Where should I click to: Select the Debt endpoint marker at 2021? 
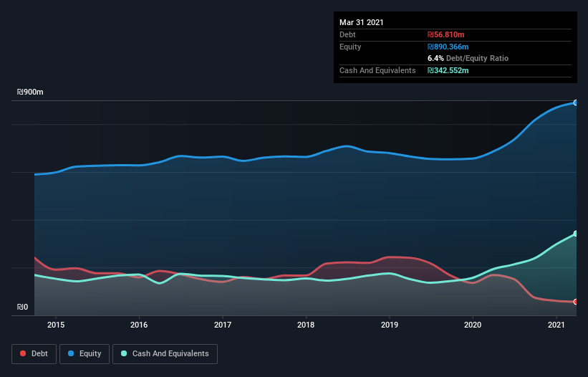pos(575,302)
